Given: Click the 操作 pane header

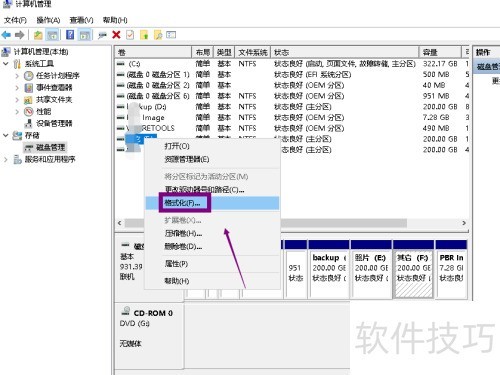Looking at the screenshot, I should click(x=486, y=52).
